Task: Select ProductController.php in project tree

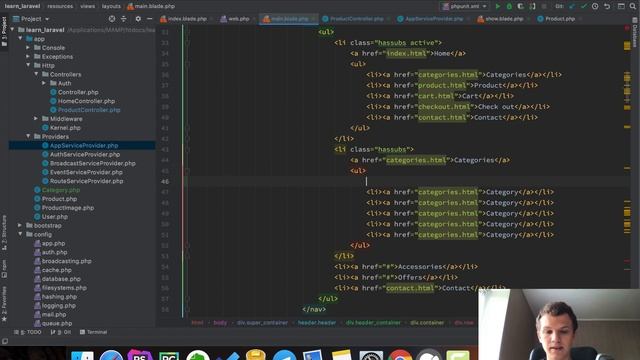Action: [x=89, y=110]
